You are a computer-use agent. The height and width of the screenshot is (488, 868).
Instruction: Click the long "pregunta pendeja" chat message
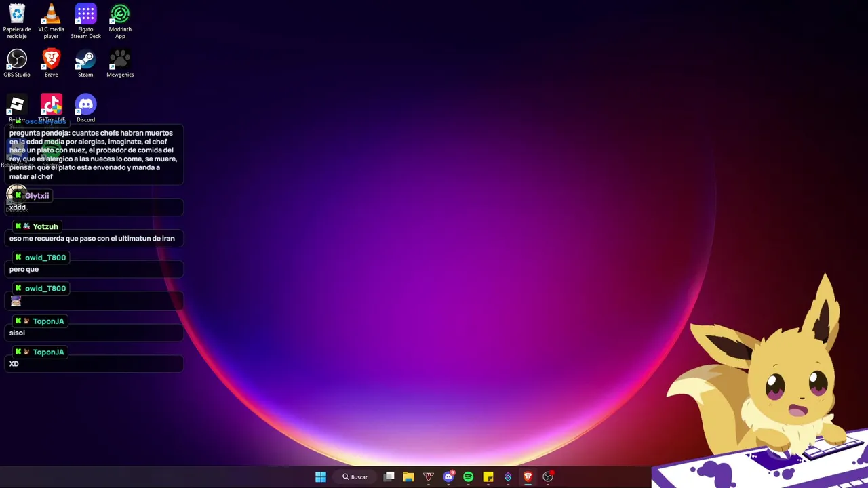click(x=93, y=155)
